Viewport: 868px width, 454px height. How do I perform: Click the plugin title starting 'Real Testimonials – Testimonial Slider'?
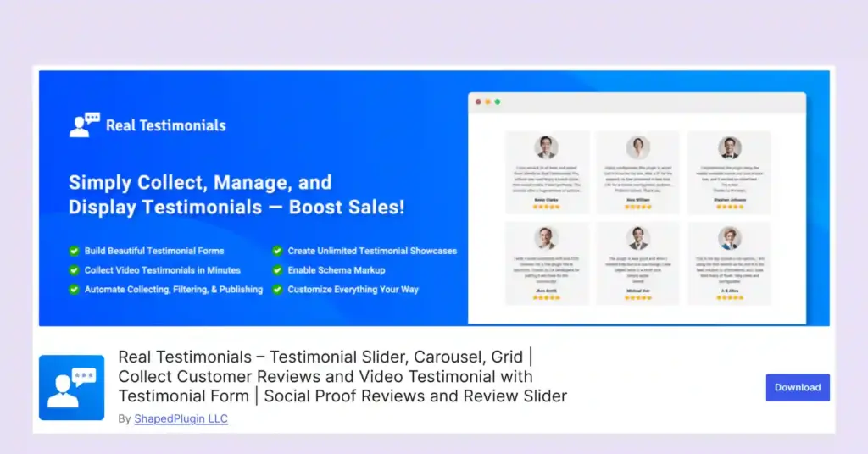342,377
